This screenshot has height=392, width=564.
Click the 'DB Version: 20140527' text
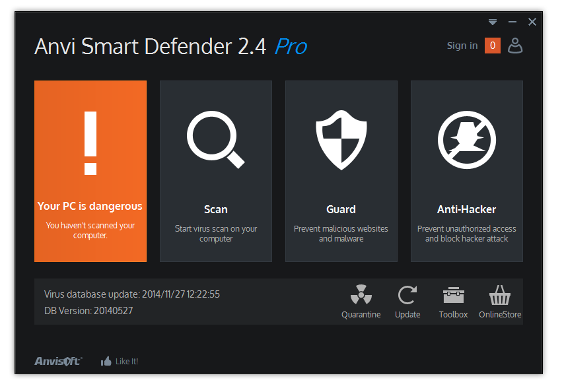tap(88, 311)
